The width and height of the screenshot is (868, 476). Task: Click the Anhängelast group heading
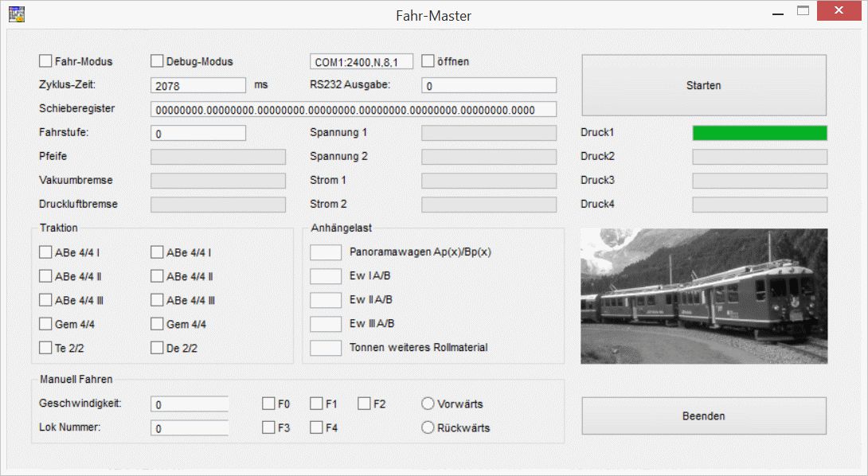(x=341, y=228)
